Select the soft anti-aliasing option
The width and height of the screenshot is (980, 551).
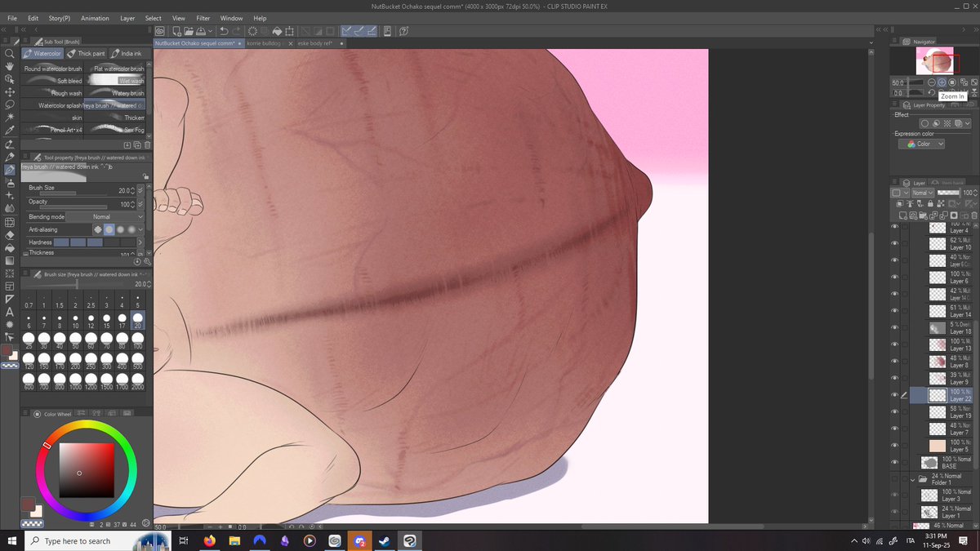point(131,229)
